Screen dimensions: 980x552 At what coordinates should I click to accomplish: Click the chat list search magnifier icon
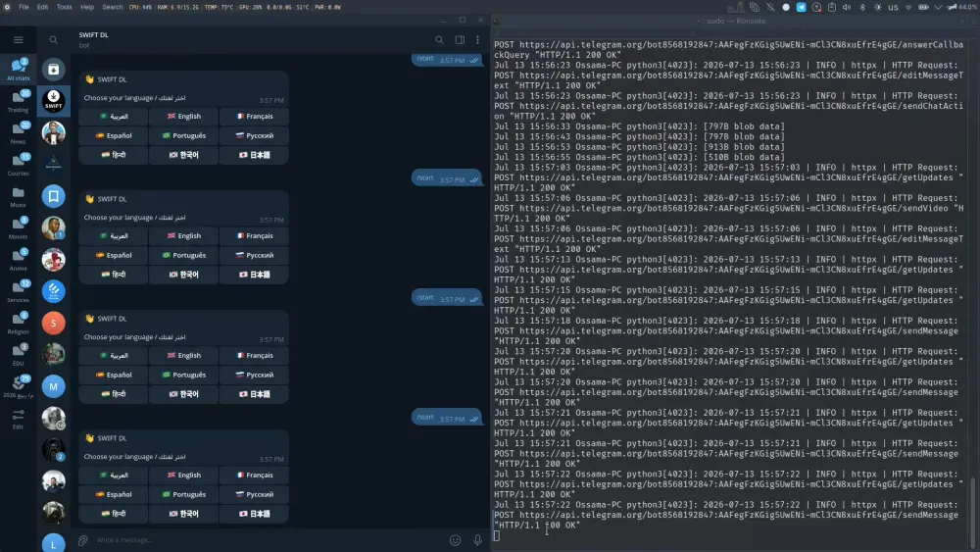tap(54, 40)
